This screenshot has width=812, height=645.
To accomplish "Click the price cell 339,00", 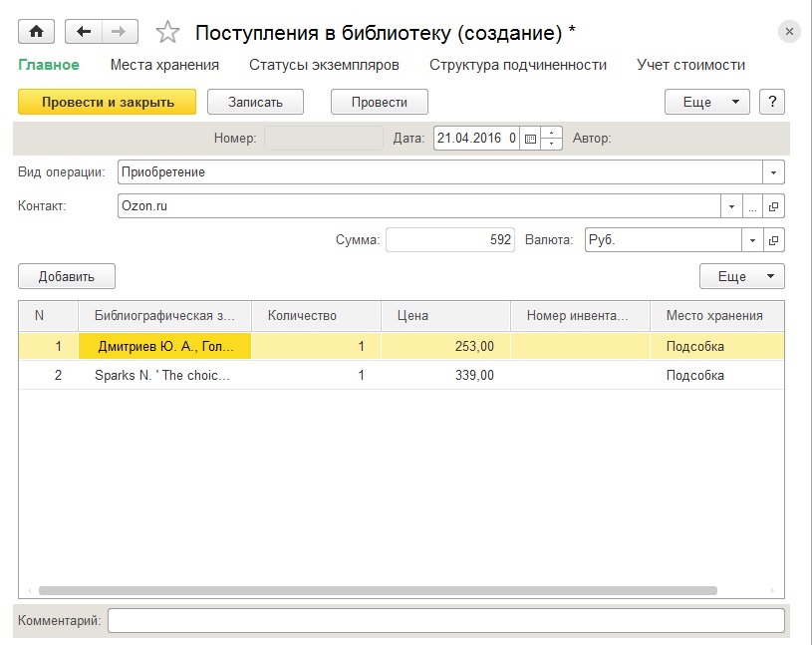I will 446,375.
